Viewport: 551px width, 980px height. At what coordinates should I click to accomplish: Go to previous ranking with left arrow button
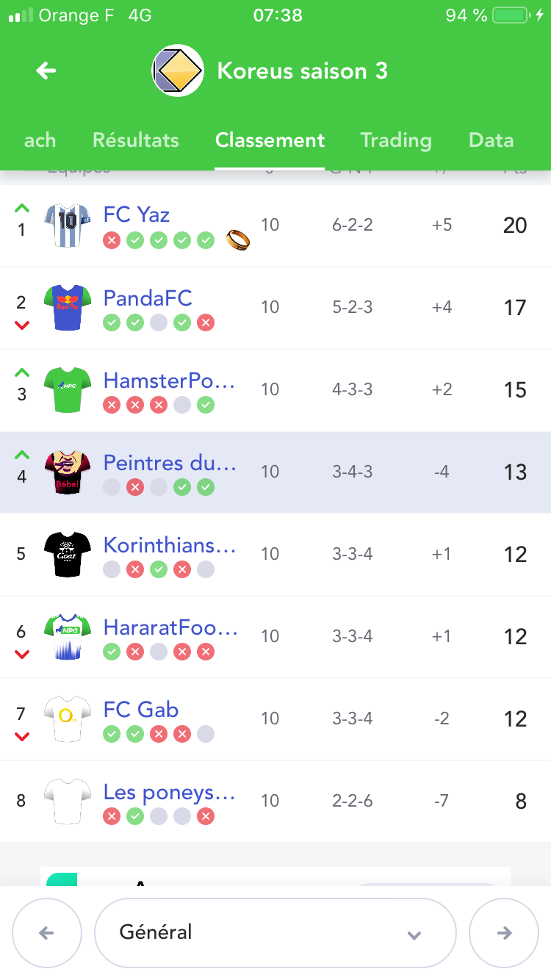click(46, 933)
